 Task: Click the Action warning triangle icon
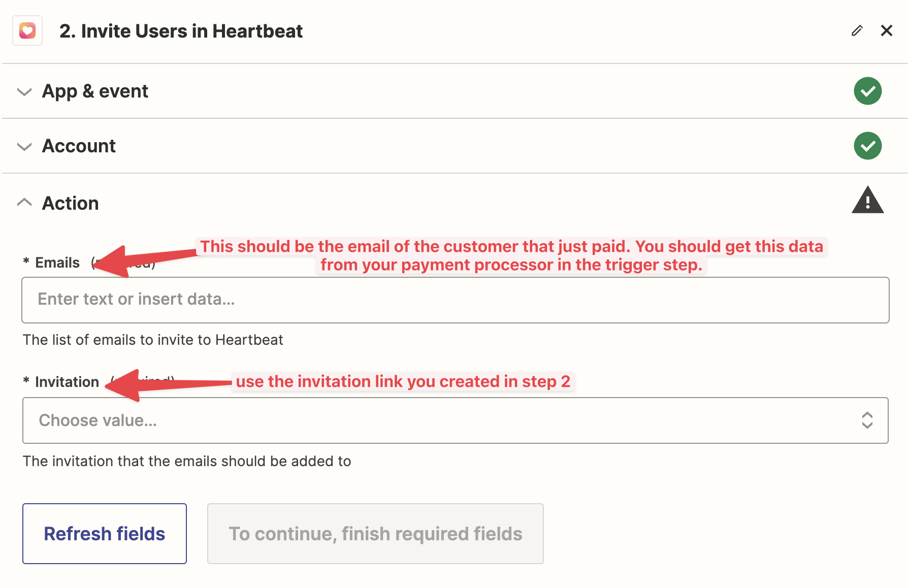click(867, 200)
